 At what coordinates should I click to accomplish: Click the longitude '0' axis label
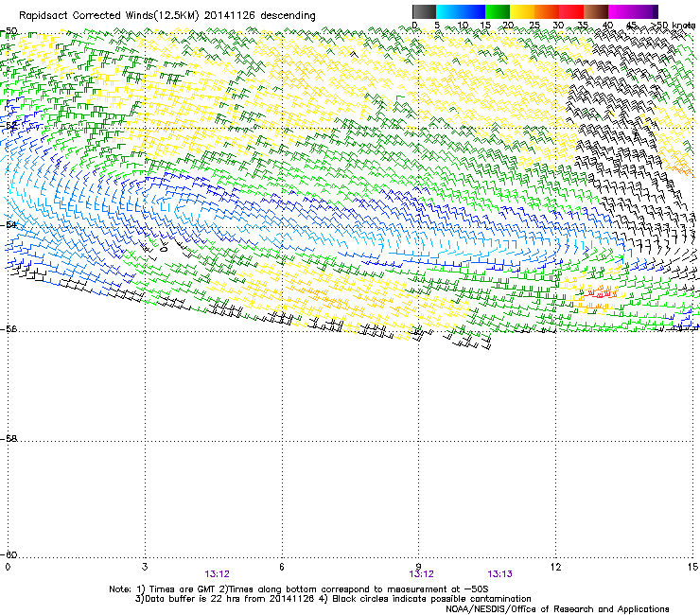[8, 567]
